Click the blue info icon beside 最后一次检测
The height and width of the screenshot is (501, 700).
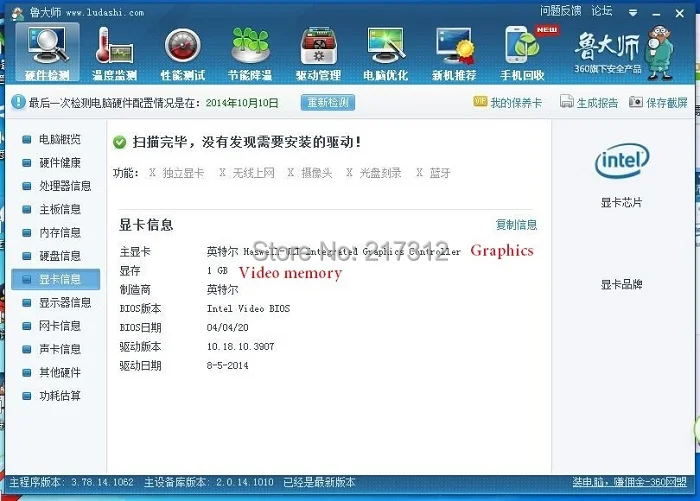pos(18,102)
